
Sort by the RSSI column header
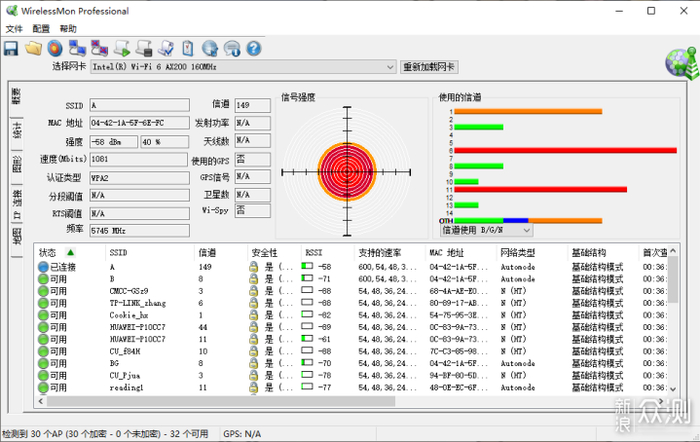327,253
